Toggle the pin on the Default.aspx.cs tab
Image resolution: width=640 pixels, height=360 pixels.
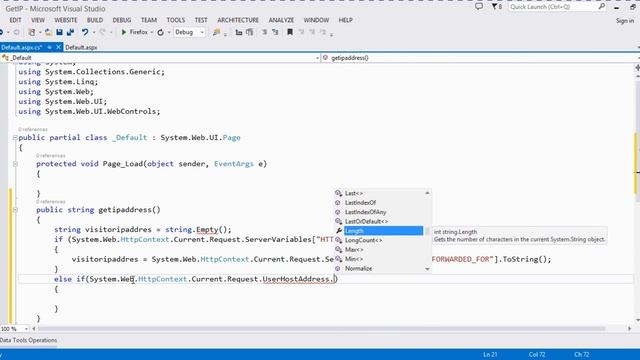pos(49,47)
